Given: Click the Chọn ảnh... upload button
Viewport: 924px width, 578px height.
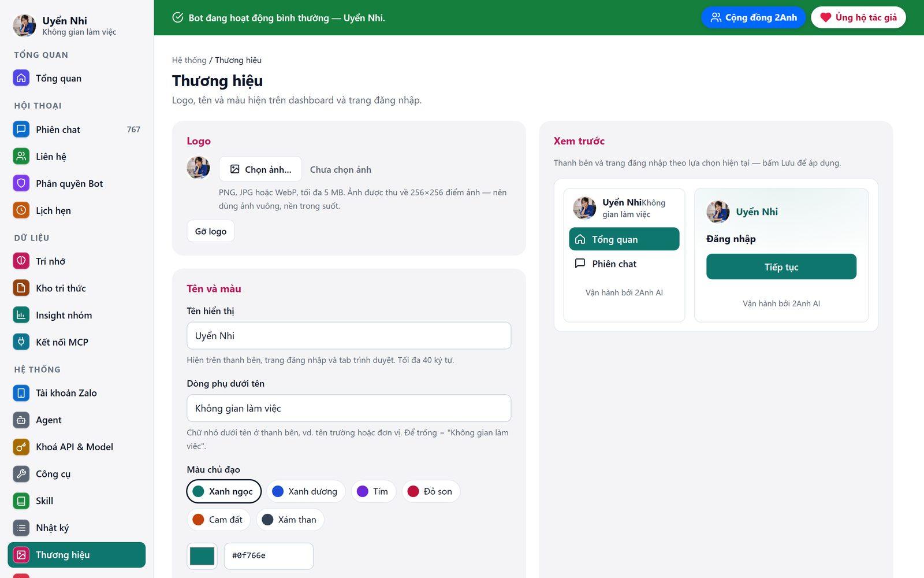Looking at the screenshot, I should click(260, 169).
